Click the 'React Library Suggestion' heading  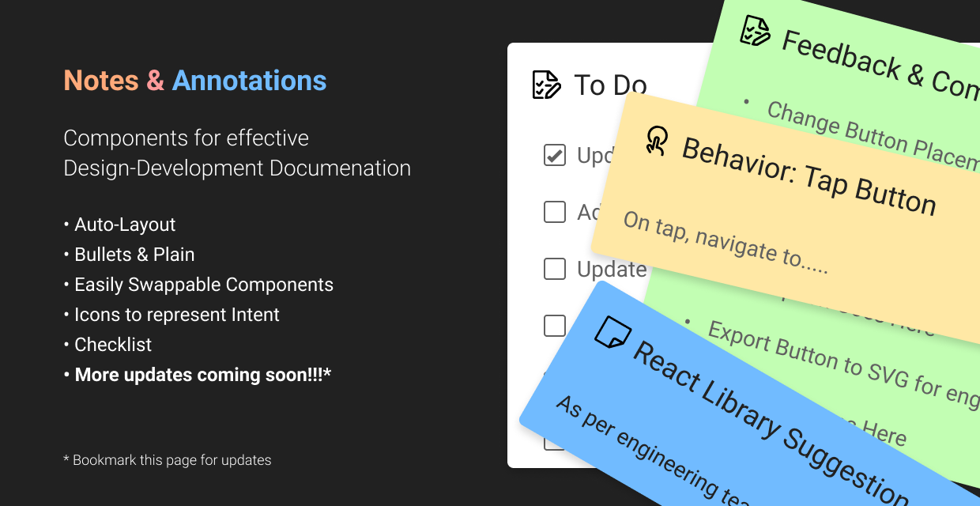coord(771,424)
